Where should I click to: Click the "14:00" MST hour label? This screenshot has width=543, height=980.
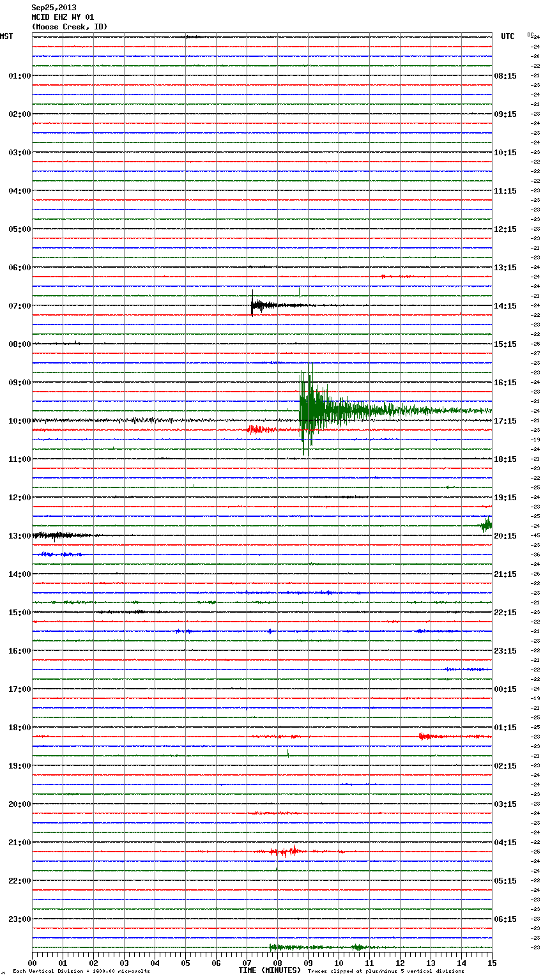pyautogui.click(x=20, y=574)
